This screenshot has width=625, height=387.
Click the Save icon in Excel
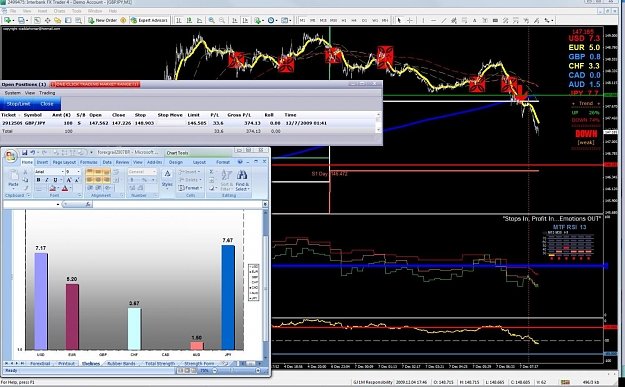pos(25,153)
